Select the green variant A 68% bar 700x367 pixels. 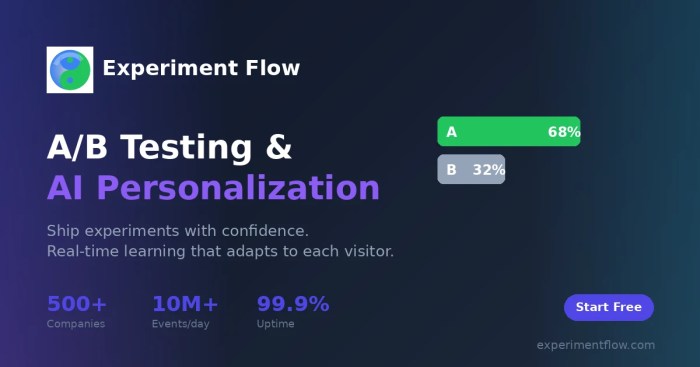(509, 131)
